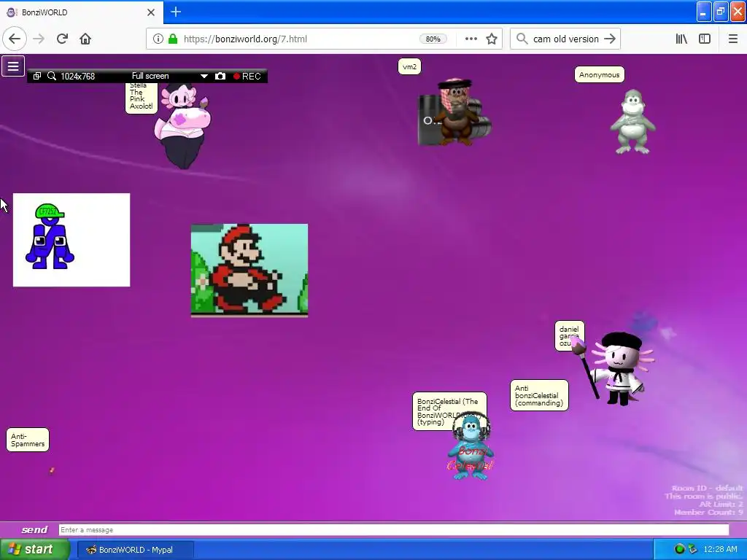Click the send button

click(34, 529)
